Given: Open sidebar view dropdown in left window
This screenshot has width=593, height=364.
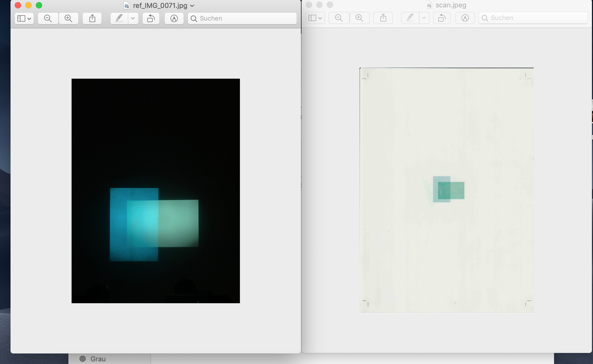Looking at the screenshot, I should point(24,18).
